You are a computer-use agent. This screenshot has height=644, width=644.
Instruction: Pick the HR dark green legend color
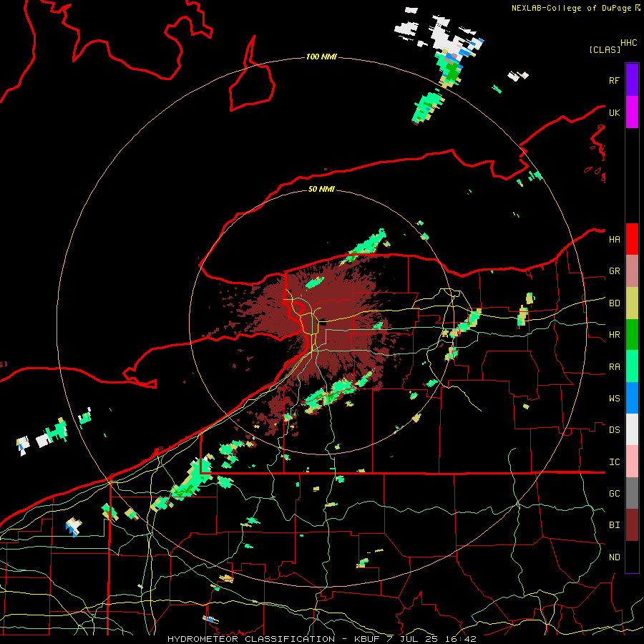632,335
